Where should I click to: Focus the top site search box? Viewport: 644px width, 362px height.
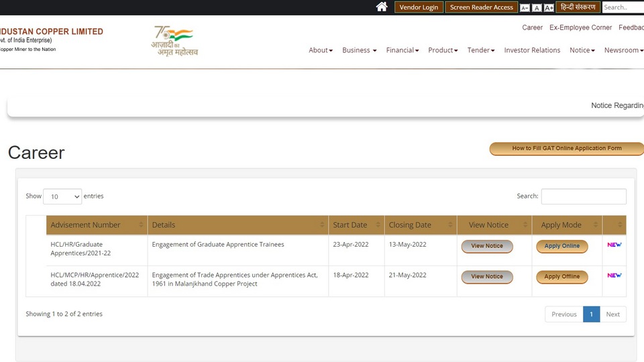623,7
